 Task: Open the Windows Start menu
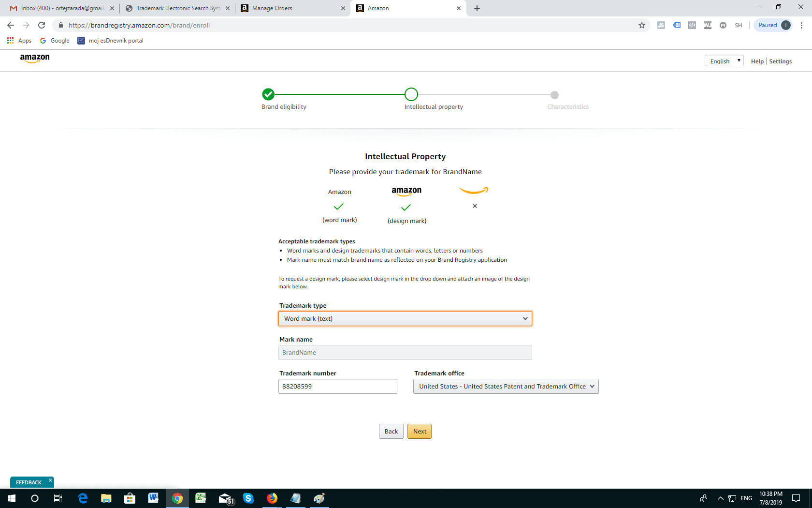[12, 498]
